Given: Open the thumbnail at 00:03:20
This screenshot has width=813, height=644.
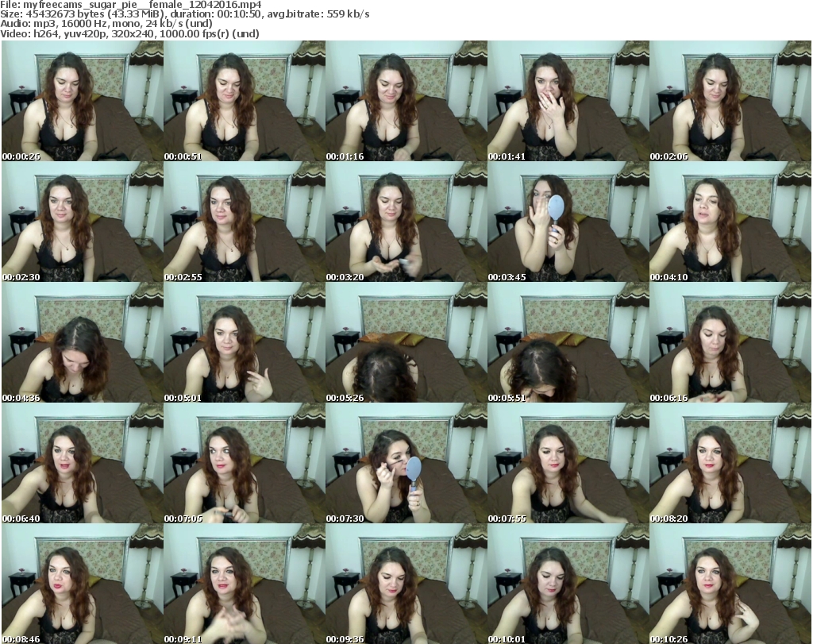Looking at the screenshot, I should [406, 222].
